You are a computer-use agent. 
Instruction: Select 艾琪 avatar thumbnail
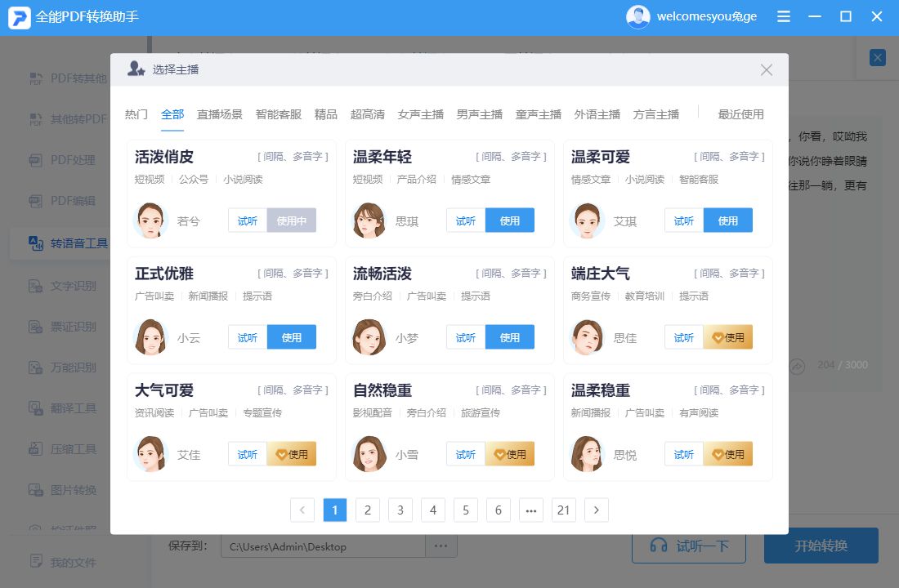tap(587, 220)
